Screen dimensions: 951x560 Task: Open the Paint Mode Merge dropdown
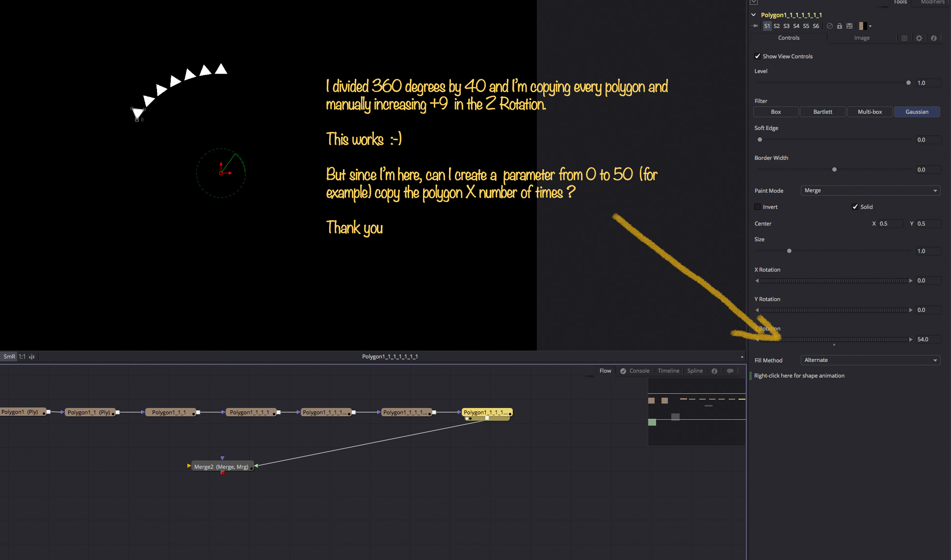871,190
